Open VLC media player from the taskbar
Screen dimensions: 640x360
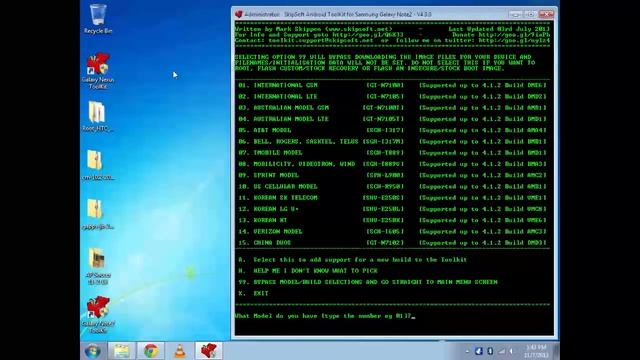tap(180, 351)
